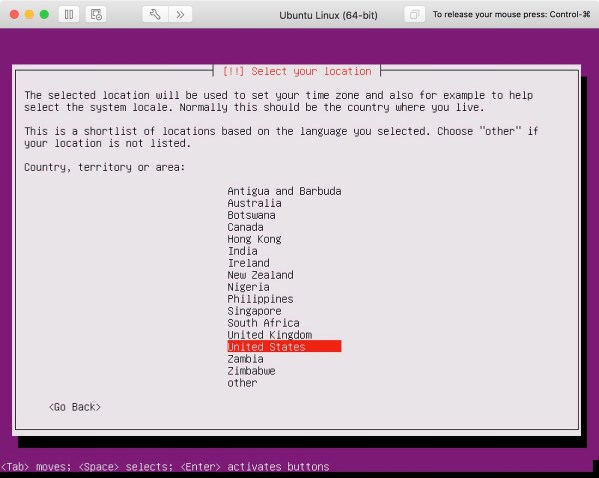Choose Zambia from list
Viewport: 599px width, 478px height.
[245, 359]
